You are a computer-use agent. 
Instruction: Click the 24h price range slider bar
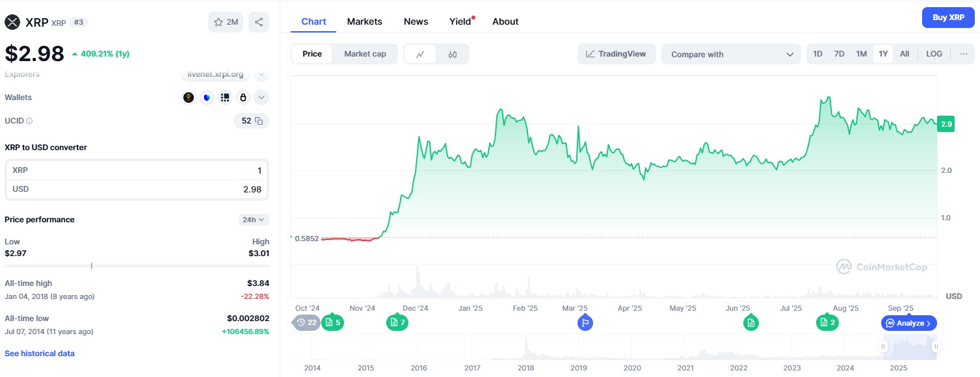(137, 265)
